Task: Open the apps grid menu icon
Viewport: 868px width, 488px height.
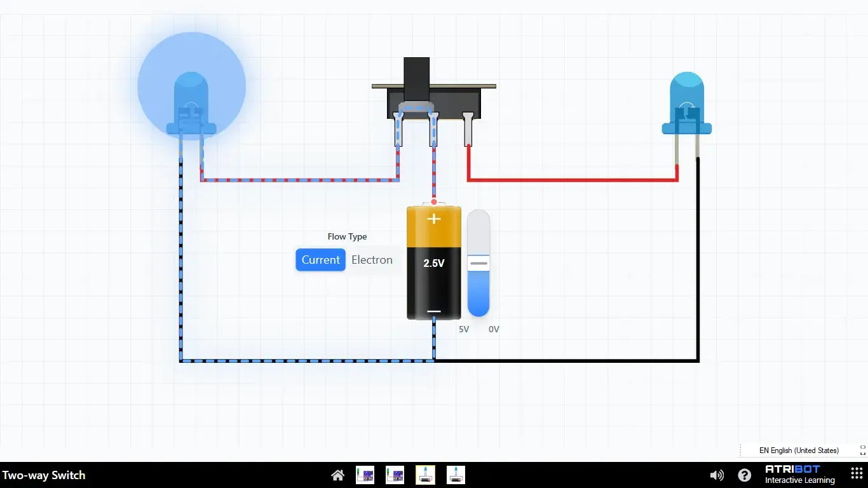Action: pos(857,474)
